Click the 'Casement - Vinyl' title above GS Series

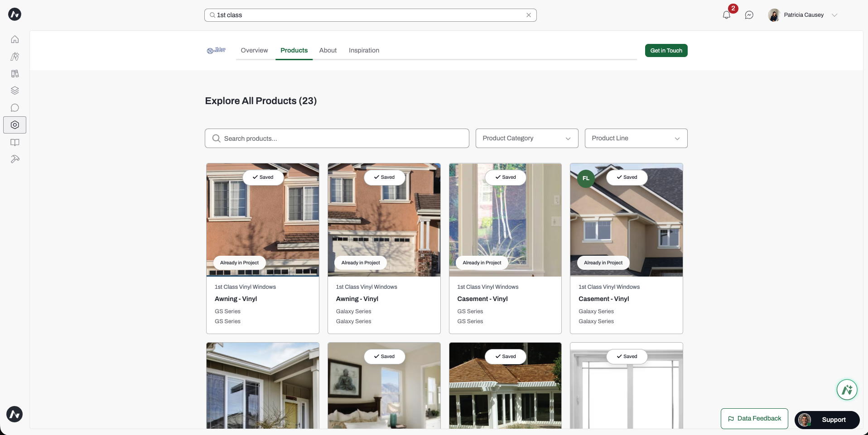(x=482, y=299)
